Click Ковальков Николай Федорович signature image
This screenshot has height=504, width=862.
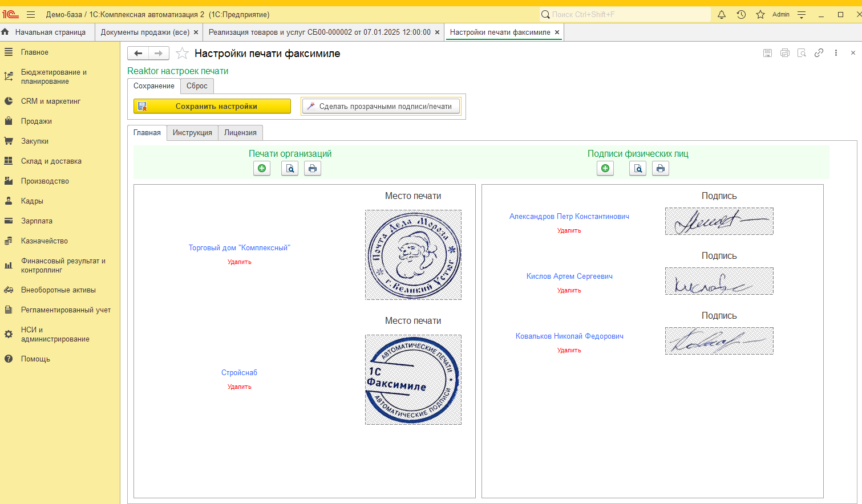[719, 341]
